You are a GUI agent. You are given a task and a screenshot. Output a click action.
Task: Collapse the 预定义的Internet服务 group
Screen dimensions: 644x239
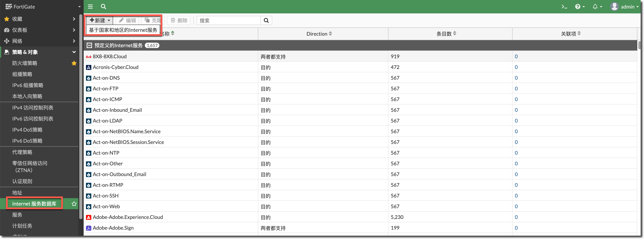(x=89, y=45)
